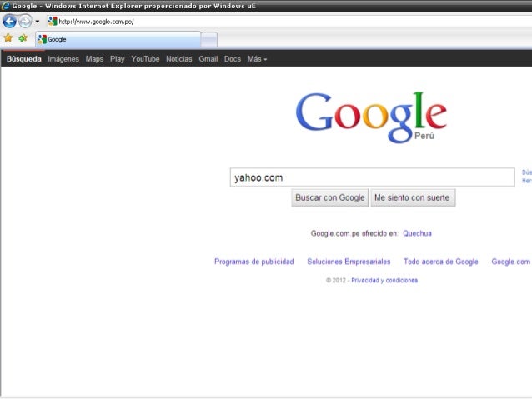Click the browser Forward arrow button
Screen dimensions: 532x399
click(25, 22)
